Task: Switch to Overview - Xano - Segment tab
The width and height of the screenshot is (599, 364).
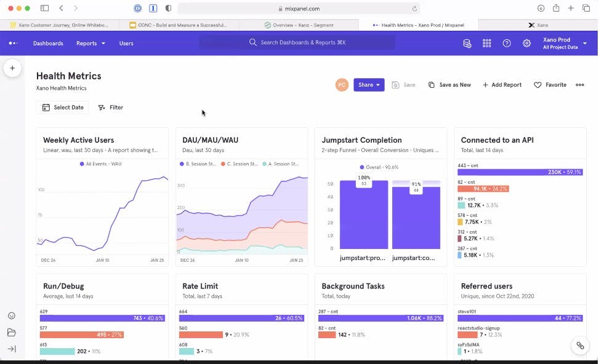Action: (x=299, y=25)
